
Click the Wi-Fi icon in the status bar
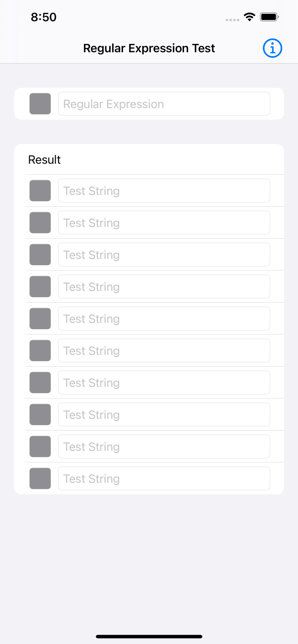tap(250, 17)
